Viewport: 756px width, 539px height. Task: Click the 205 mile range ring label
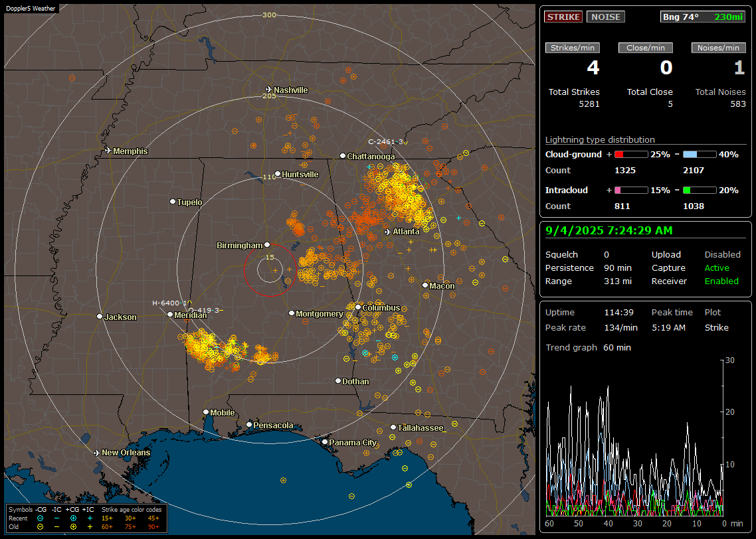tap(269, 96)
